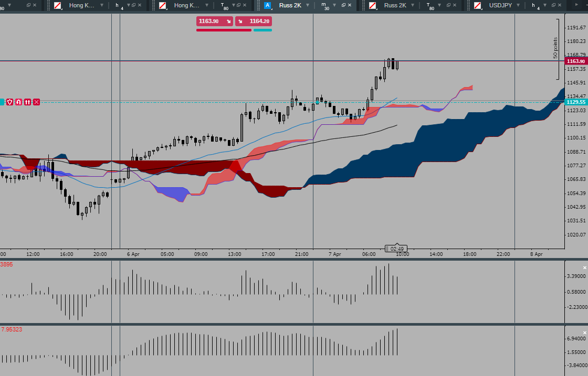Close the second Russ 2K T80 tab
Image resolution: width=588 pixels, height=376 pixels.
click(x=455, y=5)
